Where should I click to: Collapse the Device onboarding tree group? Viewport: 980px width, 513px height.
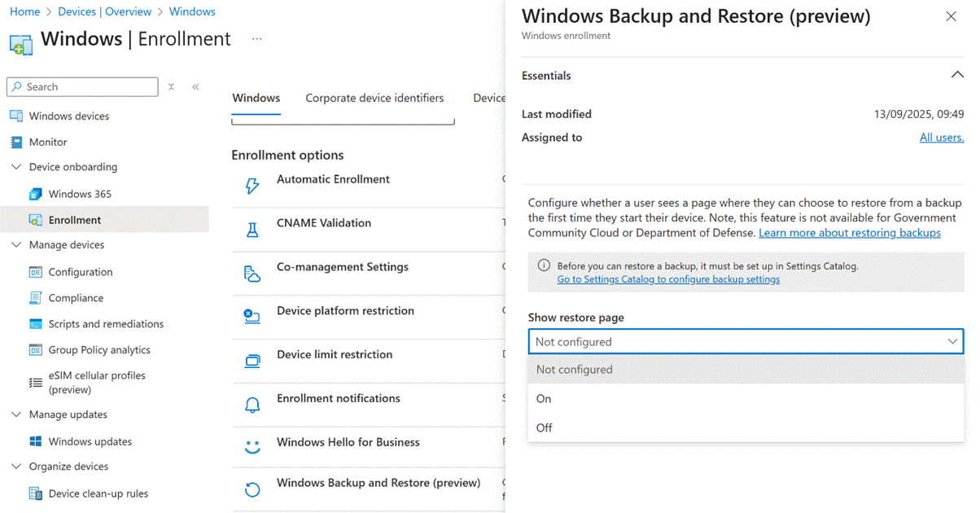coord(16,167)
